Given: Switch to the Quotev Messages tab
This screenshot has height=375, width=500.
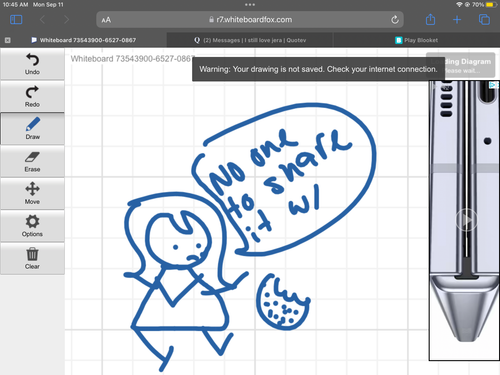Looking at the screenshot, I should point(250,40).
